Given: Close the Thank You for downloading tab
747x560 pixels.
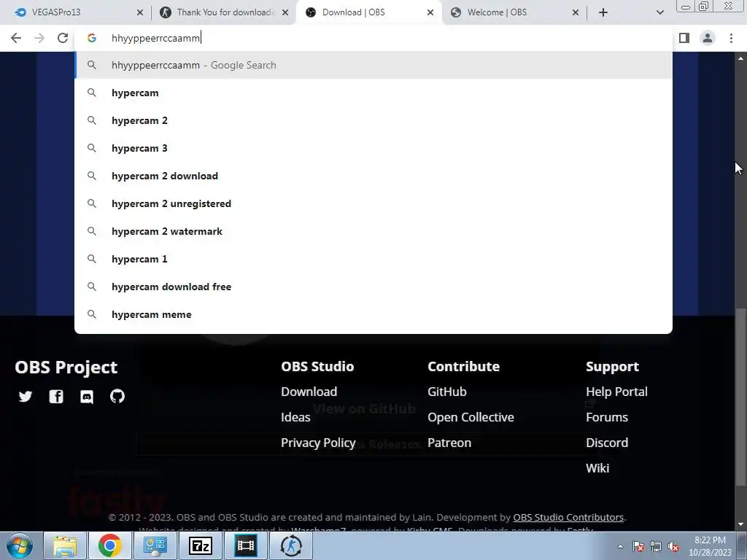Looking at the screenshot, I should [285, 12].
